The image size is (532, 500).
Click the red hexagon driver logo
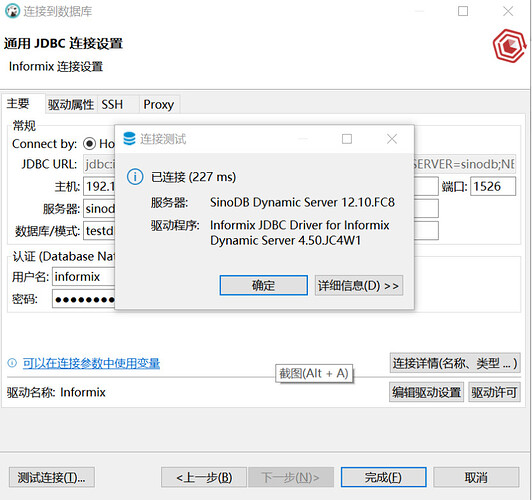click(510, 46)
